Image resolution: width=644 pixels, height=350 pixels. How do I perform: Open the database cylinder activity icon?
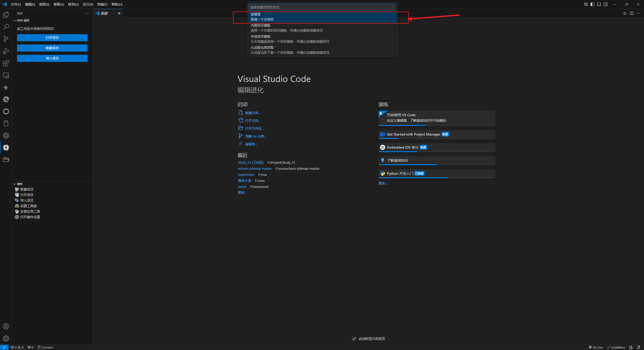6,123
